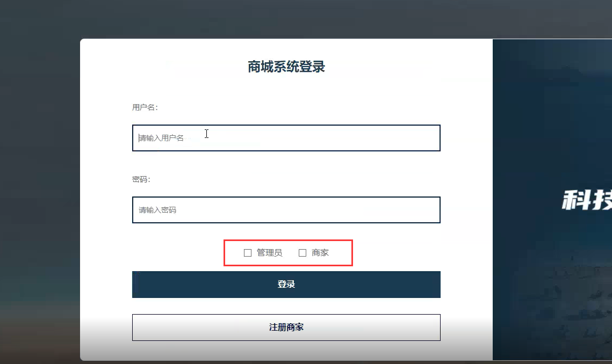The image size is (612, 364).
Task: Click the 登录 login button
Action: (286, 284)
